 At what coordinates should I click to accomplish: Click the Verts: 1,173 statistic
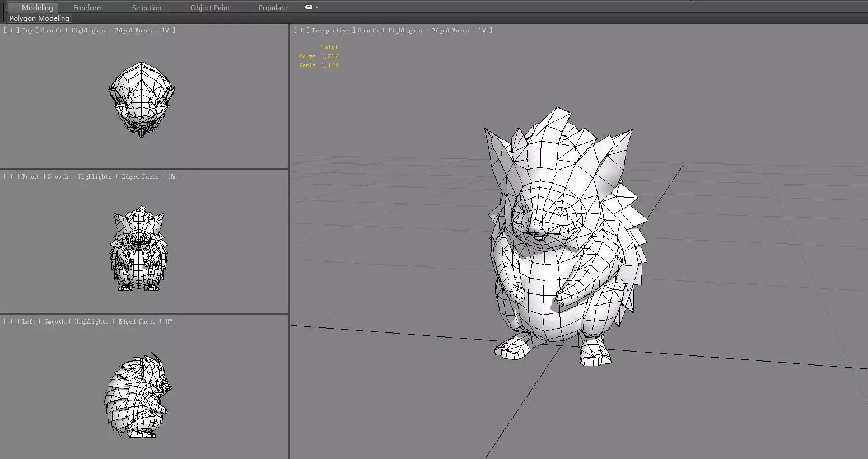(318, 65)
